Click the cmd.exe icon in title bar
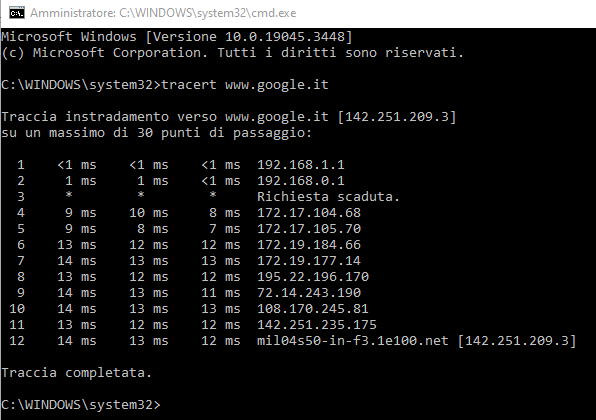 [x=17, y=13]
